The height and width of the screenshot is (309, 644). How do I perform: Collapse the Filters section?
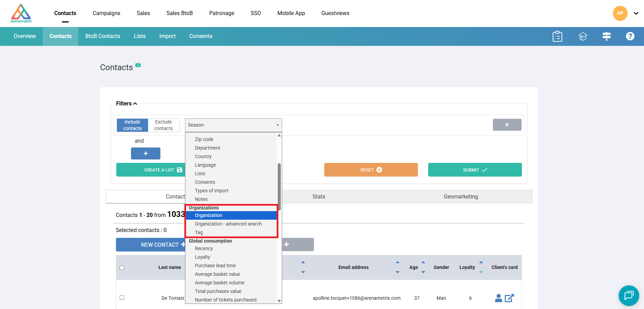(x=126, y=104)
